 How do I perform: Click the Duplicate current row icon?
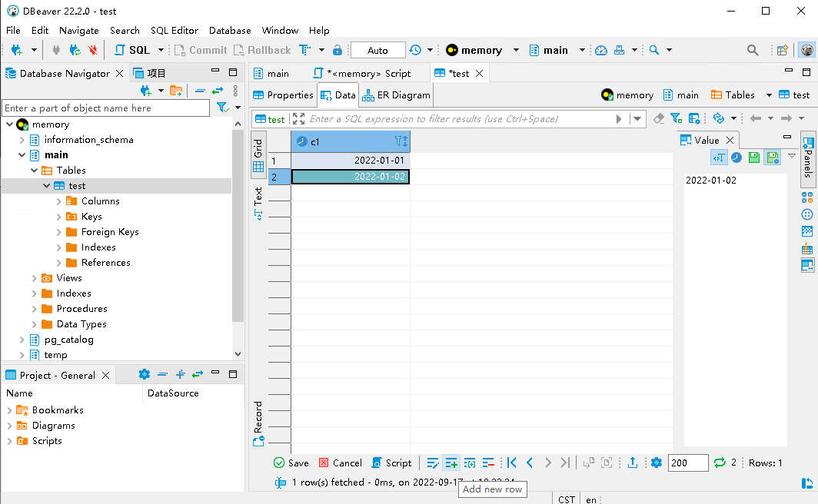470,463
